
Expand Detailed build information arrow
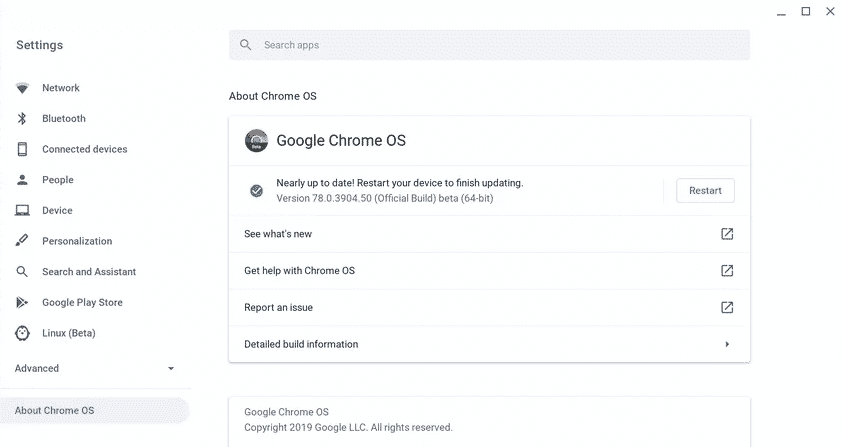[x=727, y=345]
